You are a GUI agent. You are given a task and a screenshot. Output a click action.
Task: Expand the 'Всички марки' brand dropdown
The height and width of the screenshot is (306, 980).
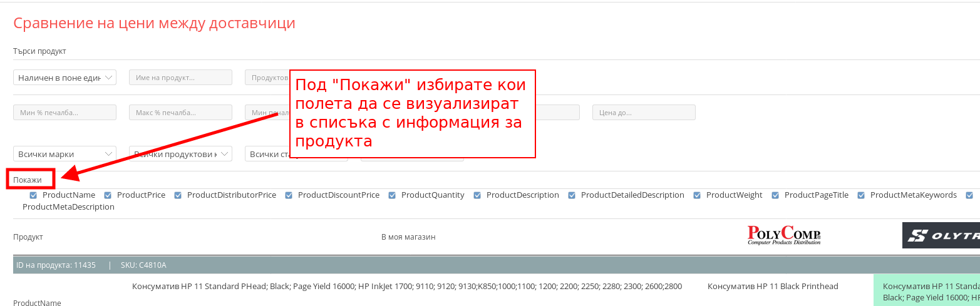tap(64, 154)
